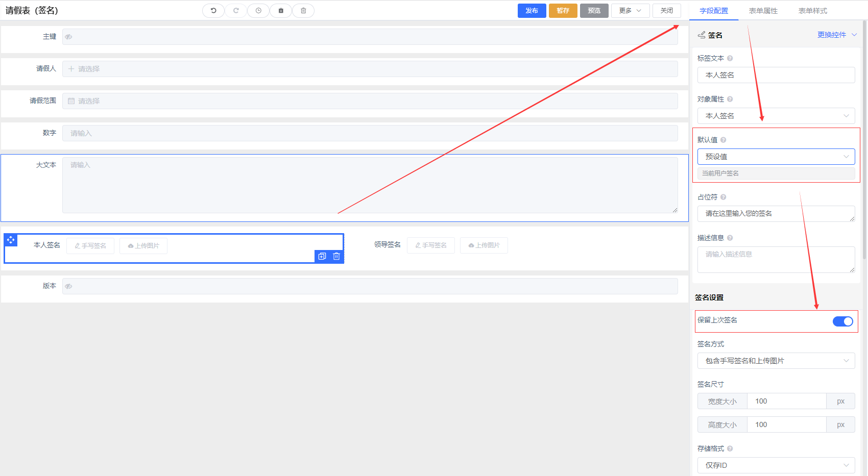868x476 pixels.
Task: Click help icon next to 标签文本
Action: click(730, 59)
